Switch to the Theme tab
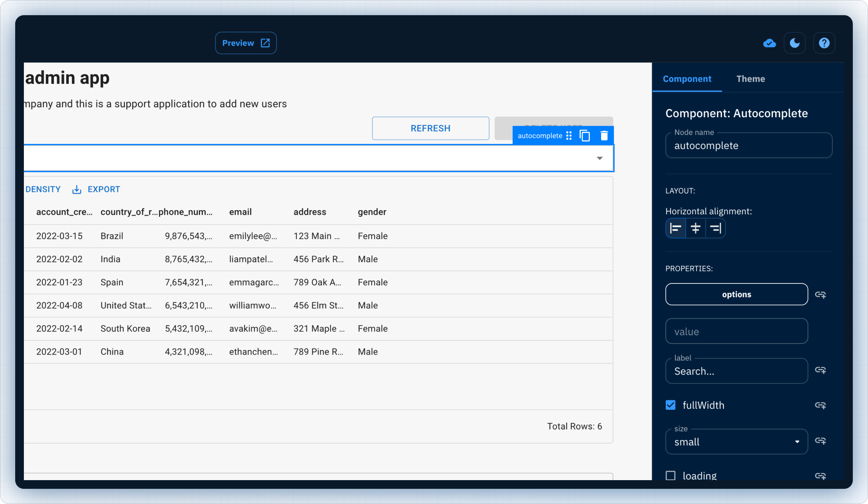Image resolution: width=868 pixels, height=504 pixels. [x=750, y=78]
